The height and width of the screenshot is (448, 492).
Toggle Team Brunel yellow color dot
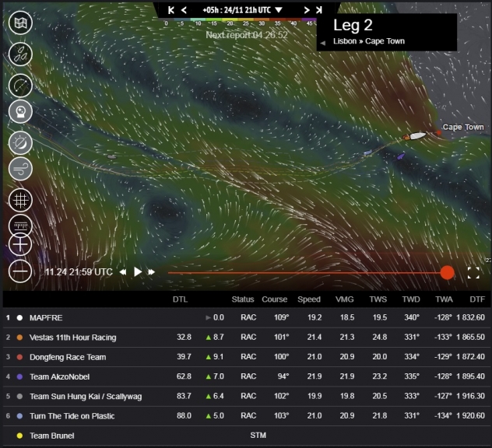19,436
